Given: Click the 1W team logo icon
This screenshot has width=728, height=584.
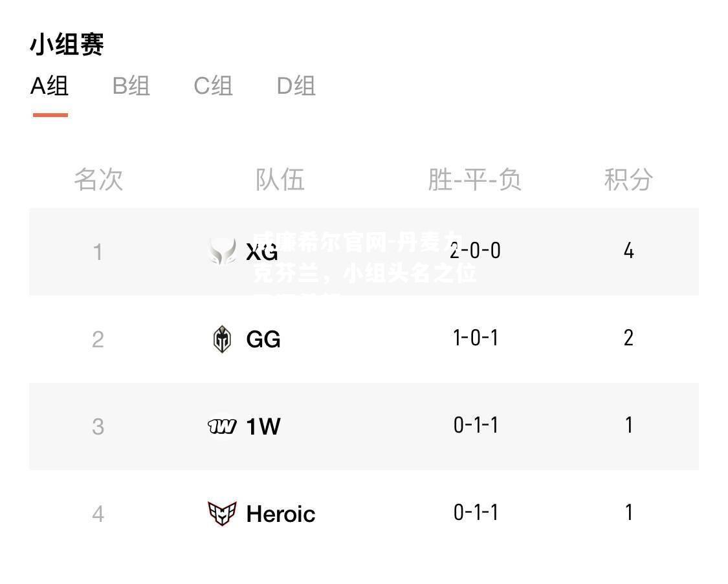Looking at the screenshot, I should 222,426.
